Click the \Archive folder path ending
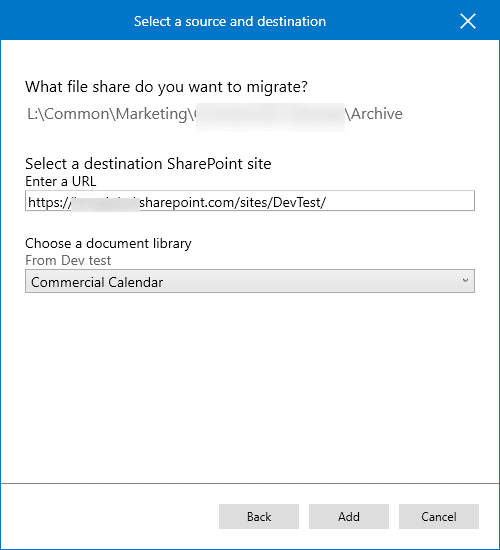Viewport: 500px width, 550px height. click(x=374, y=114)
